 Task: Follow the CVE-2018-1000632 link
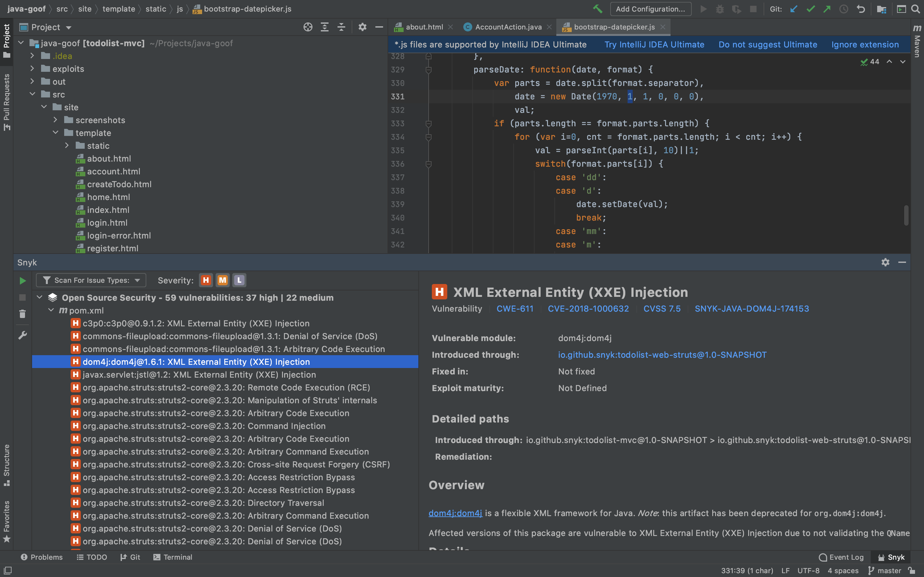click(x=588, y=309)
